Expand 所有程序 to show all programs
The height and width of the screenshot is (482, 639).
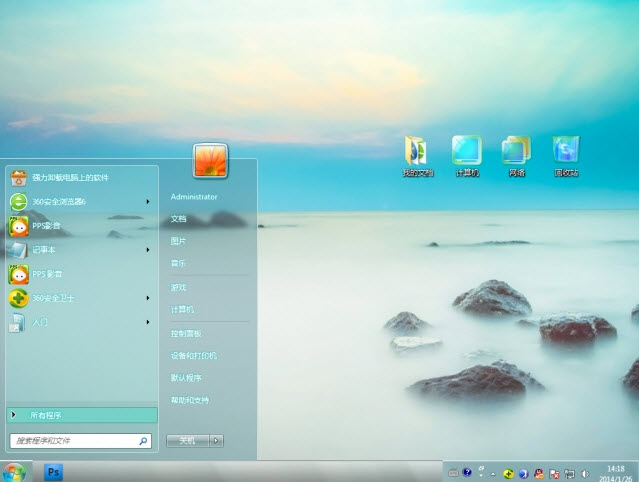82,415
